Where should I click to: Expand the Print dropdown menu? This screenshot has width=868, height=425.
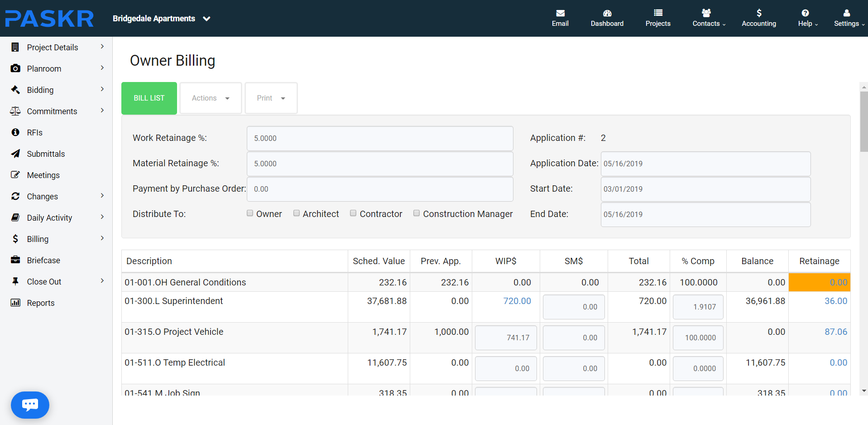pos(271,98)
